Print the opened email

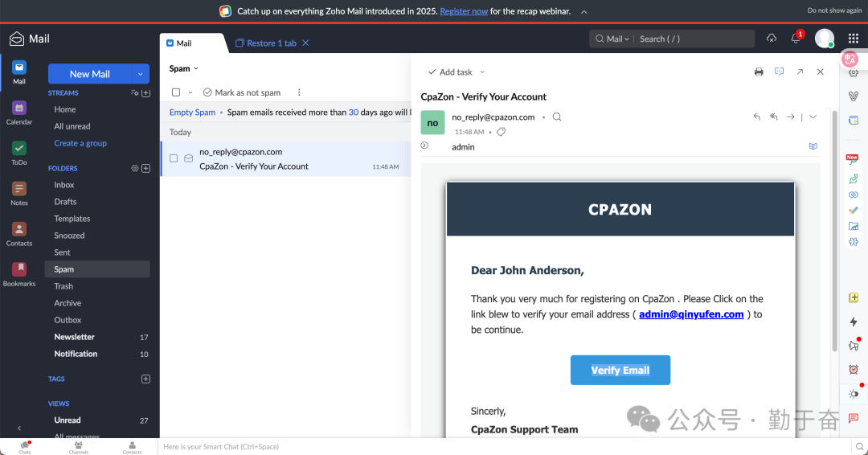point(759,72)
